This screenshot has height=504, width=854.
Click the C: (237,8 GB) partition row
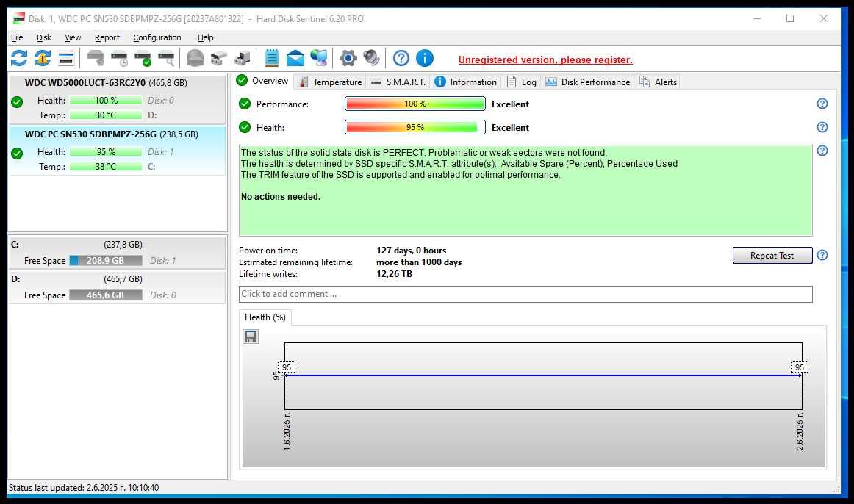click(x=117, y=253)
